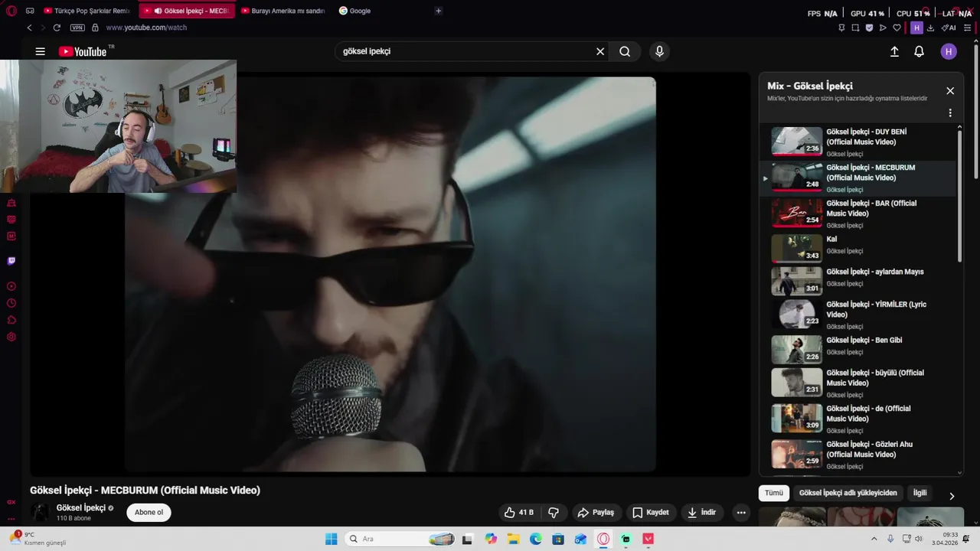Open the snapshot capture tool icon
980x551 pixels.
click(855, 28)
